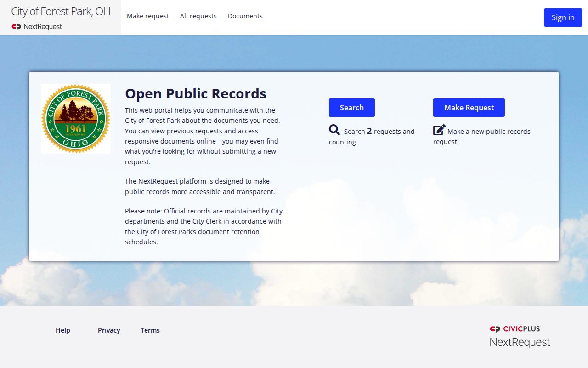
Task: Click the 'Please note: Official records' paragraph
Action: 204,226
